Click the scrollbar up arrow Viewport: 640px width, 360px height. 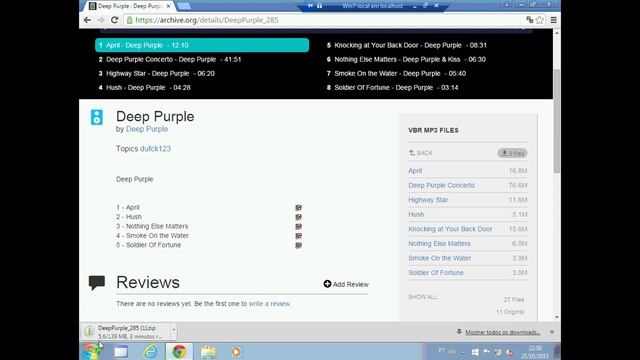[557, 32]
